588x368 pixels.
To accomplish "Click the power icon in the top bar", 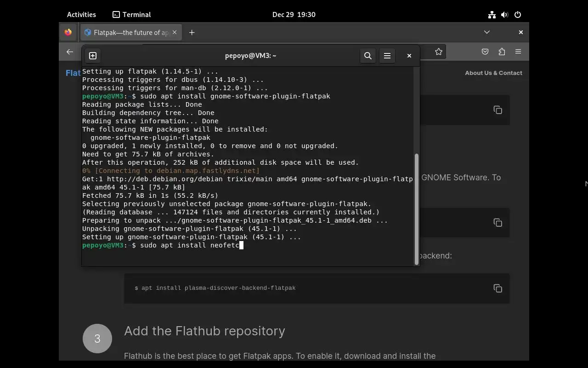I will (518, 15).
